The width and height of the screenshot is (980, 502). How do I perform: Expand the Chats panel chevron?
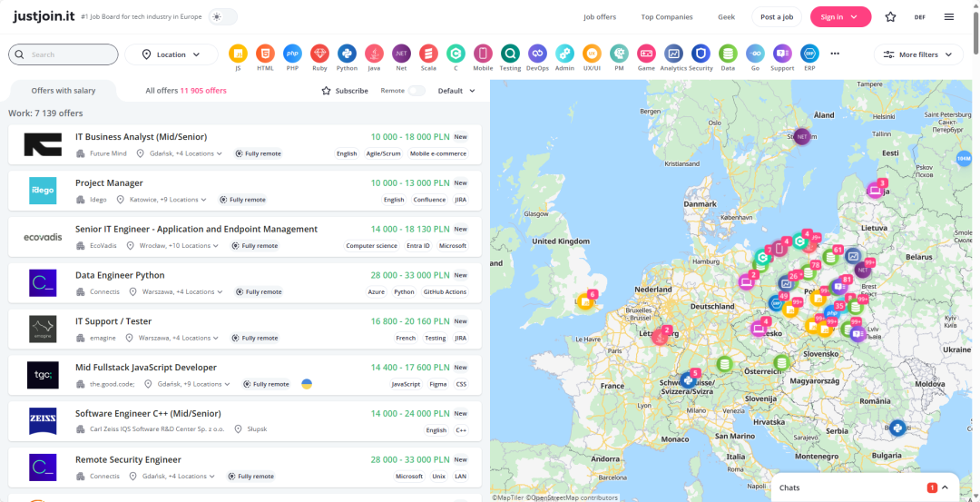coord(945,487)
